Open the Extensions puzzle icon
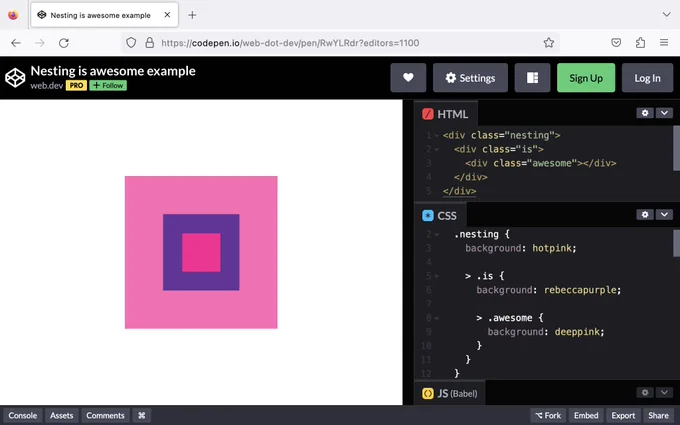The height and width of the screenshot is (425, 680). 640,42
